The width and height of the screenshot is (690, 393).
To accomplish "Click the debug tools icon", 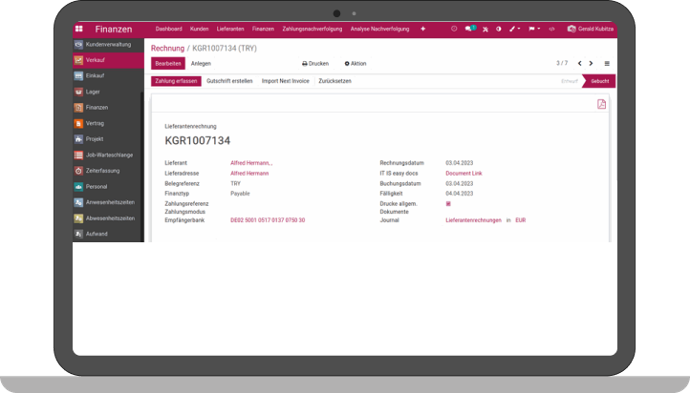I will [x=485, y=29].
